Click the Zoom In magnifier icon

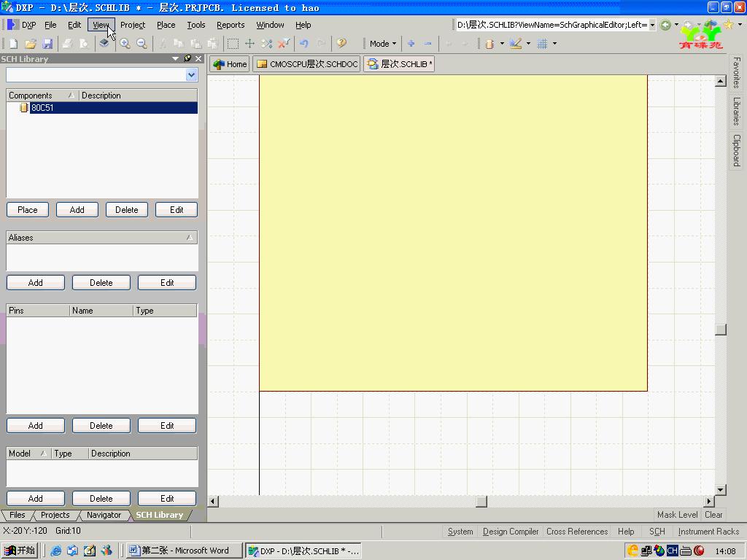tap(125, 44)
